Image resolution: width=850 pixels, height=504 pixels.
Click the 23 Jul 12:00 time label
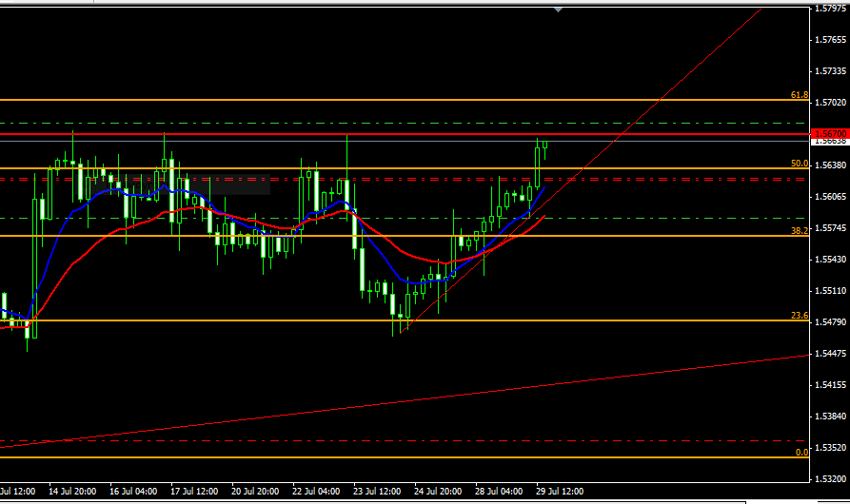pyautogui.click(x=377, y=492)
